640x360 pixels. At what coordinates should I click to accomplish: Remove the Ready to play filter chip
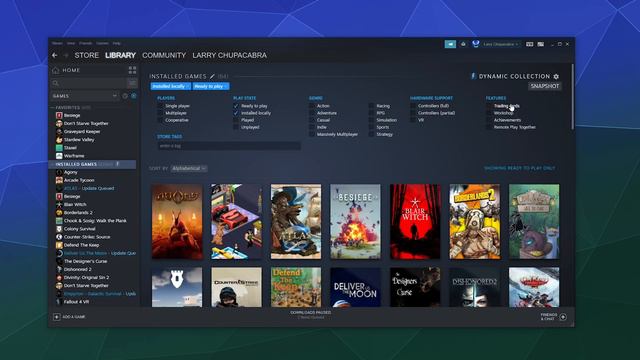(226, 87)
